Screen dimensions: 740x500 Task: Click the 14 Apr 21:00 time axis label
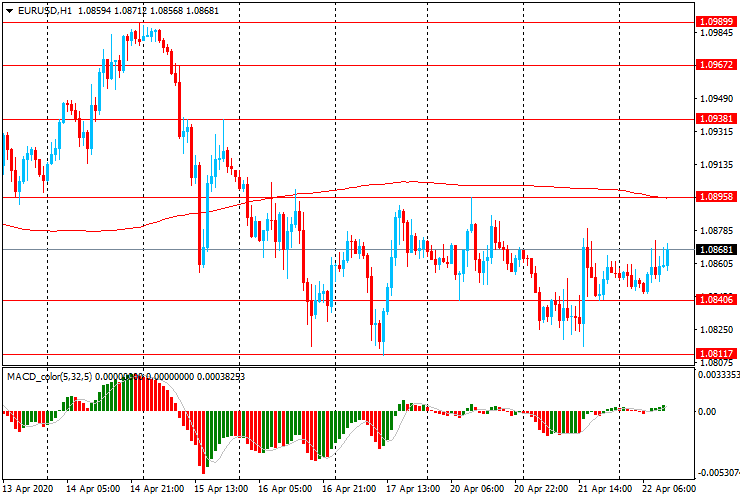[x=157, y=489]
